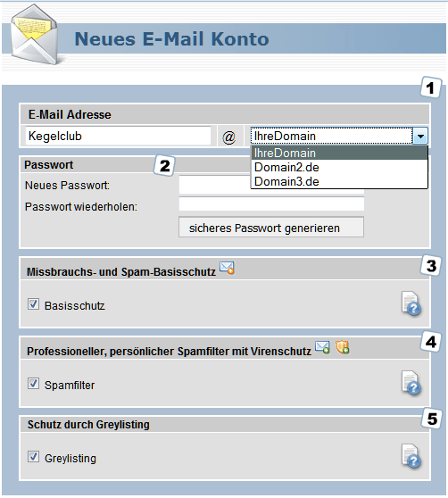Click Professioneller, persönlicher Spamfilter mit Virenschutz heading

(169, 352)
